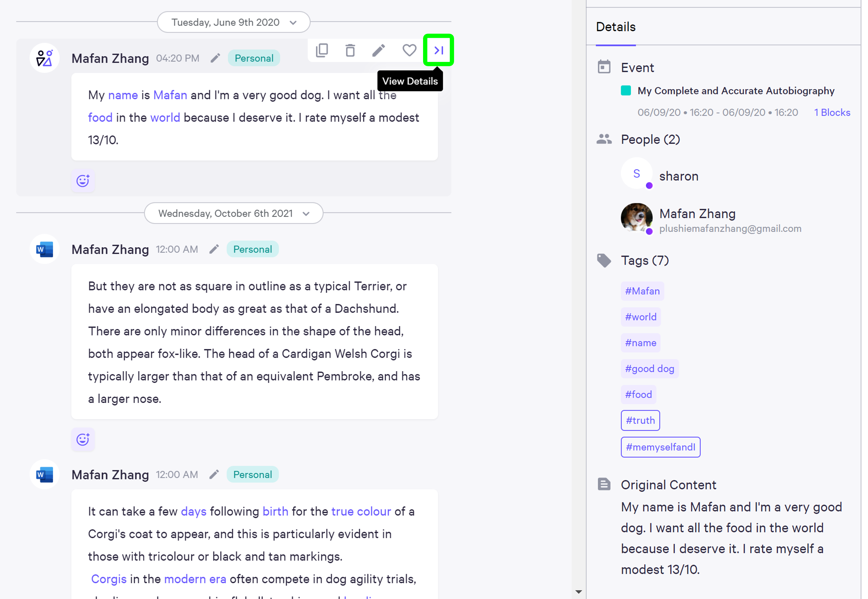Viewport: 868px width, 599px height.
Task: Click the scrollbar down arrow
Action: pos(579,592)
